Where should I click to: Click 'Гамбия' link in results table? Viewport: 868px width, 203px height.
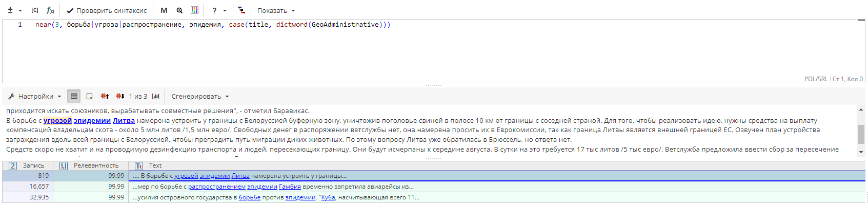tap(290, 187)
